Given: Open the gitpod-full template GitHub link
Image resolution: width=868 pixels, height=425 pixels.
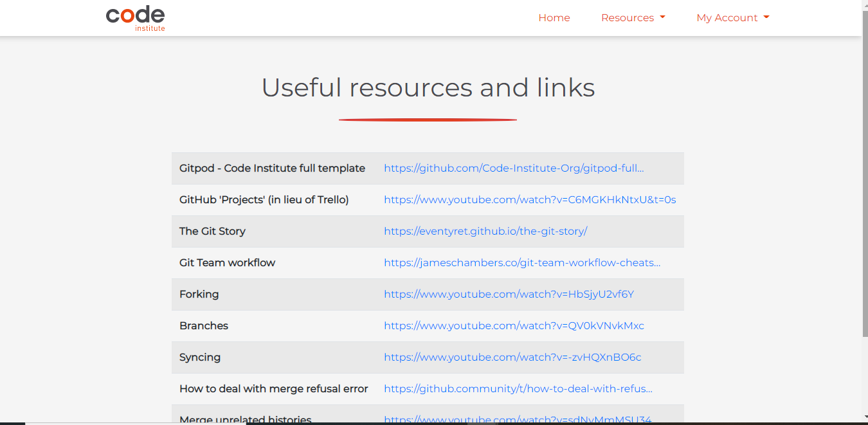Looking at the screenshot, I should coord(514,168).
